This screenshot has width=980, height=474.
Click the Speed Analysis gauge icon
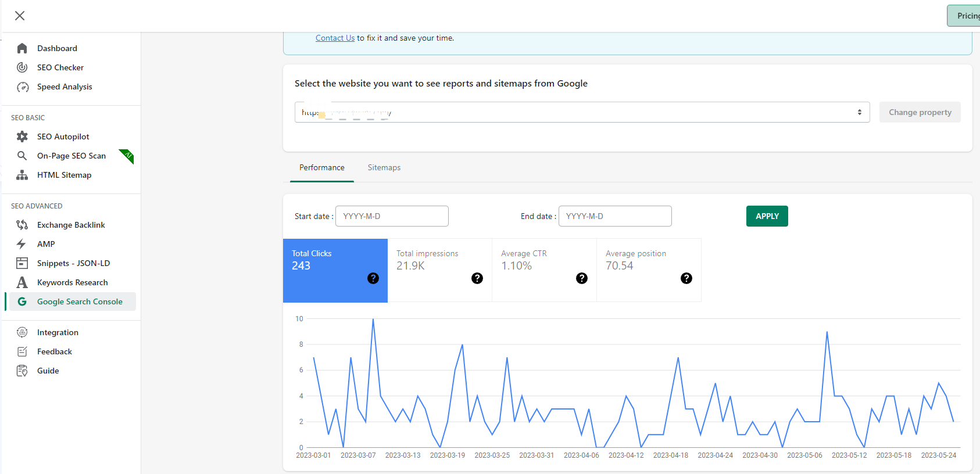[23, 87]
